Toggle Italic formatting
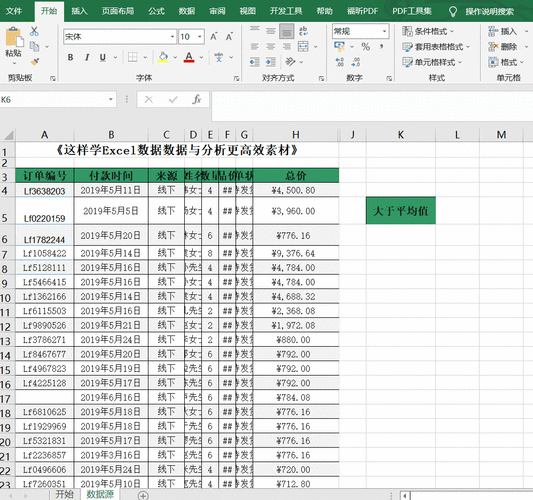The width and height of the screenshot is (533, 500). pos(87,57)
